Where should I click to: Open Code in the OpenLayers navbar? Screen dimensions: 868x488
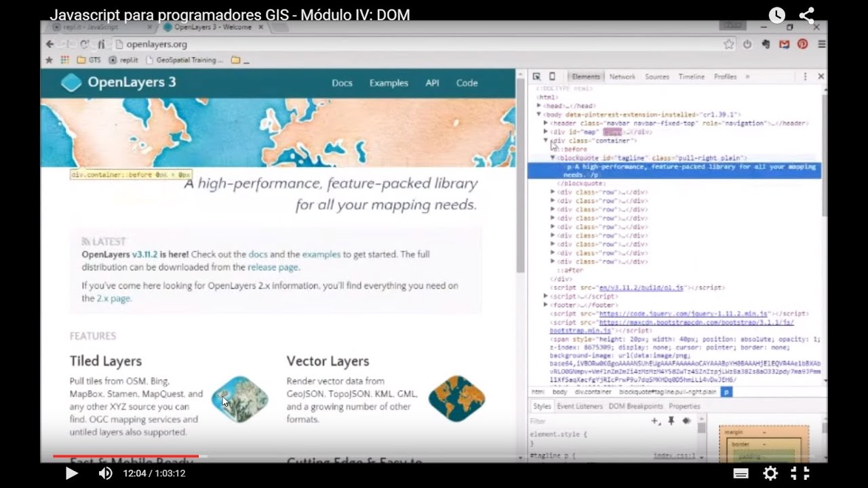[x=467, y=83]
